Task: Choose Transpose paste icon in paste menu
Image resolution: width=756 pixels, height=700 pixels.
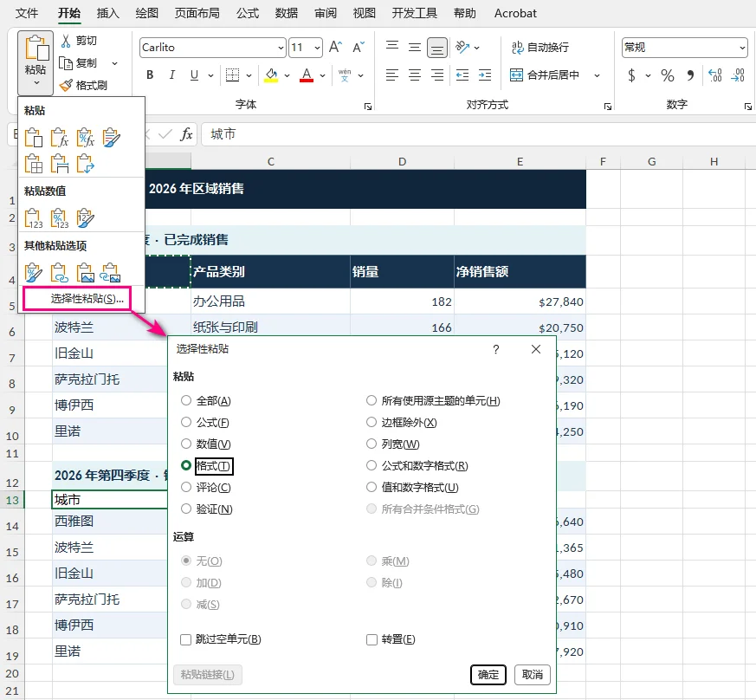Action: coord(86,164)
